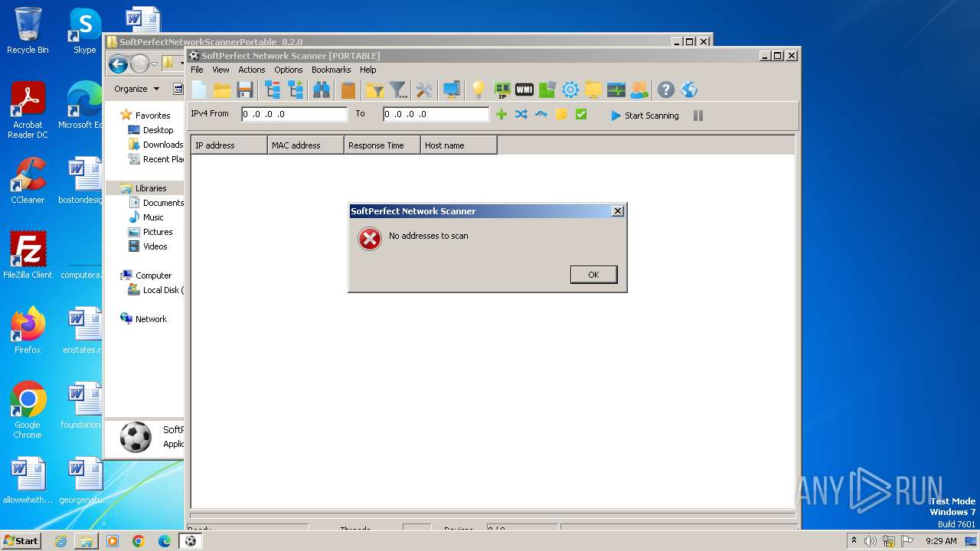Click the folder filter icon
The height and width of the screenshot is (551, 980).
point(374,90)
